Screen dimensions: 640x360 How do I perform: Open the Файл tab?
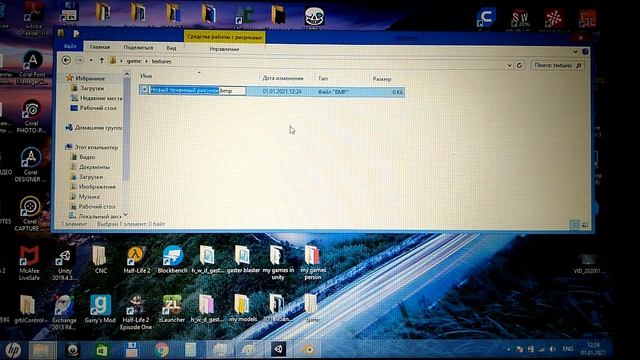[x=70, y=46]
